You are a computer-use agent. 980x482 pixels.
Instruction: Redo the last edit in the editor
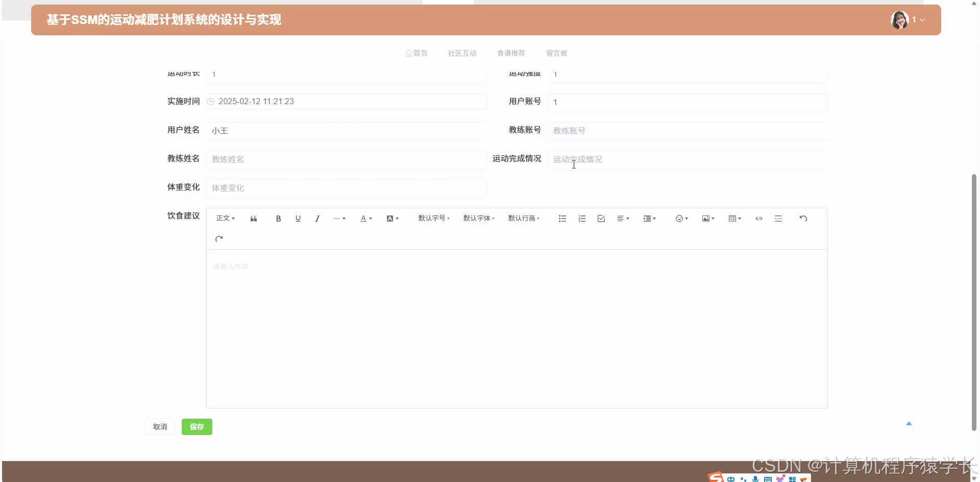pyautogui.click(x=219, y=238)
